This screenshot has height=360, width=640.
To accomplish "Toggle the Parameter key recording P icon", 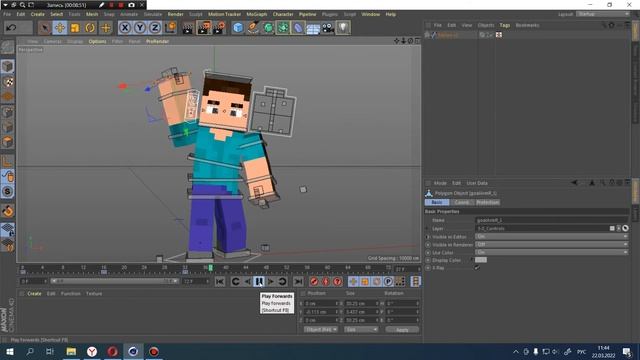I will (388, 282).
